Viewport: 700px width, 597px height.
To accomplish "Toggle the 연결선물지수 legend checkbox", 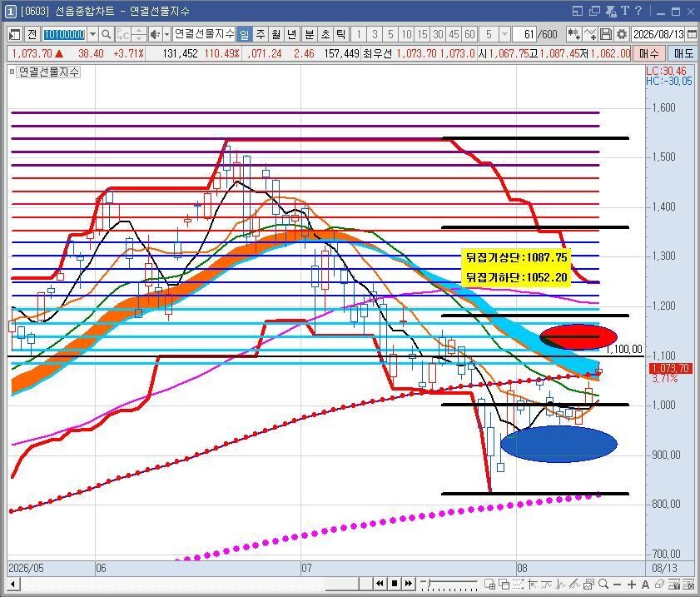I will (x=12, y=72).
